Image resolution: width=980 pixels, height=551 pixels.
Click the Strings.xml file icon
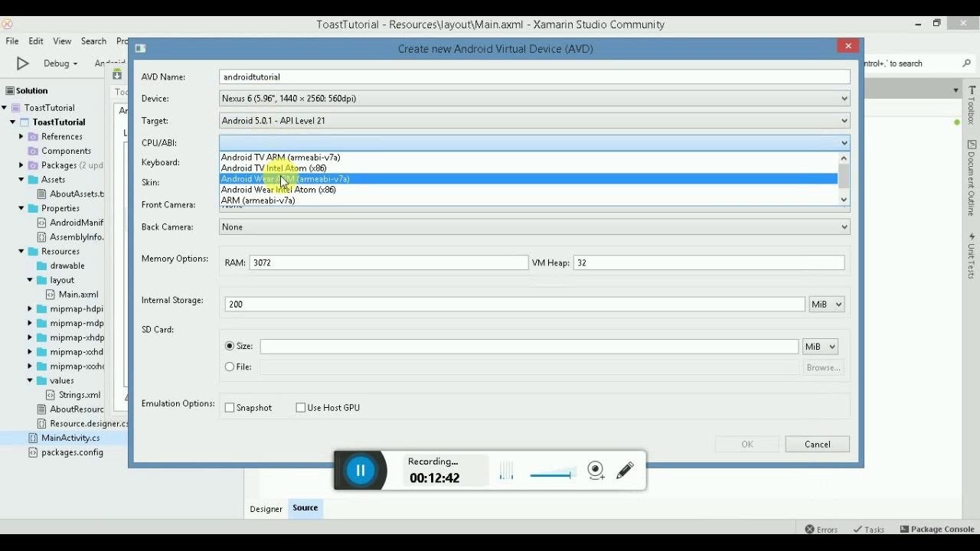[51, 395]
